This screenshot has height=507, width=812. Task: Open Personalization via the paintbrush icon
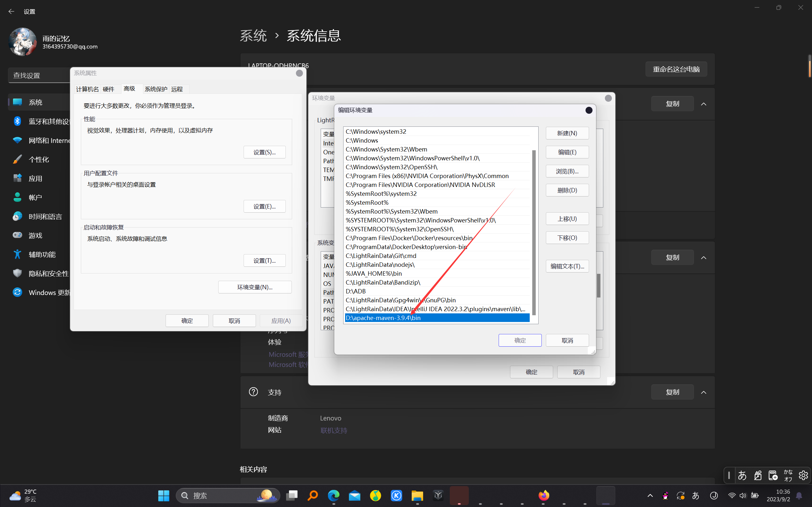[17, 159]
